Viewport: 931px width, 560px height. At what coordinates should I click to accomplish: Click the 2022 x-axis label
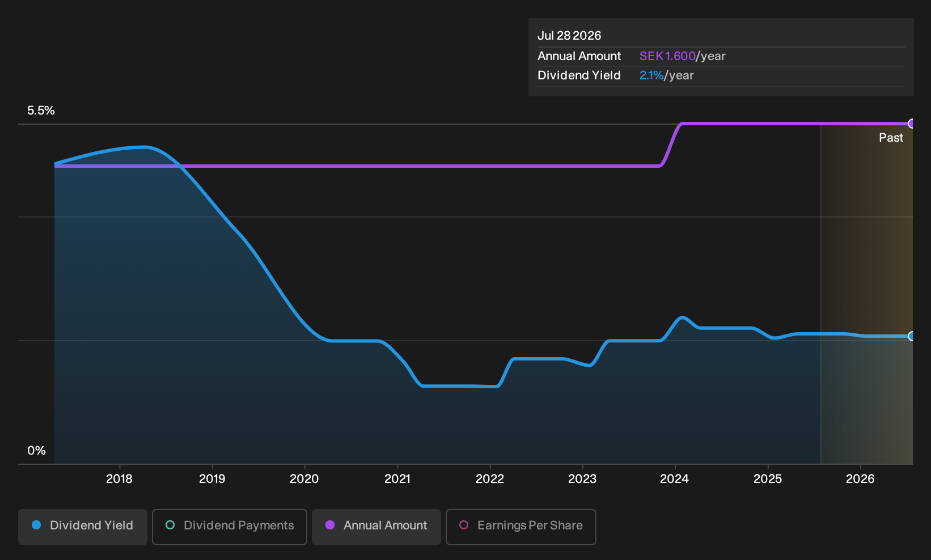tap(490, 479)
